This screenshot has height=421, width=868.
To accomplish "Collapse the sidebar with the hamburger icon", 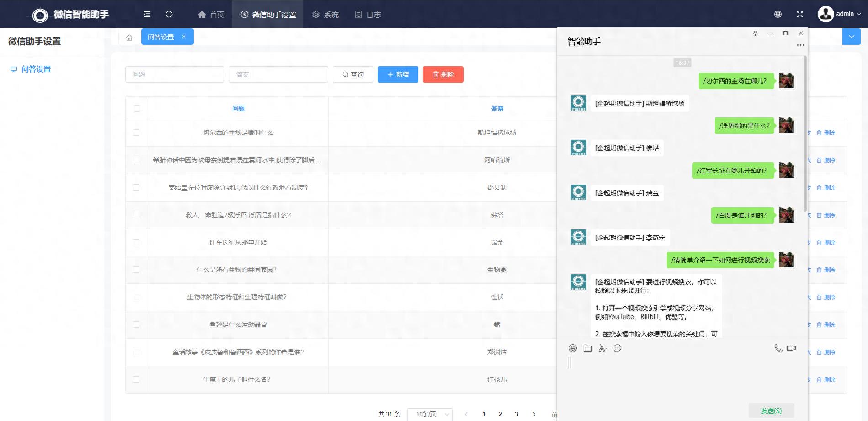I will click(147, 14).
